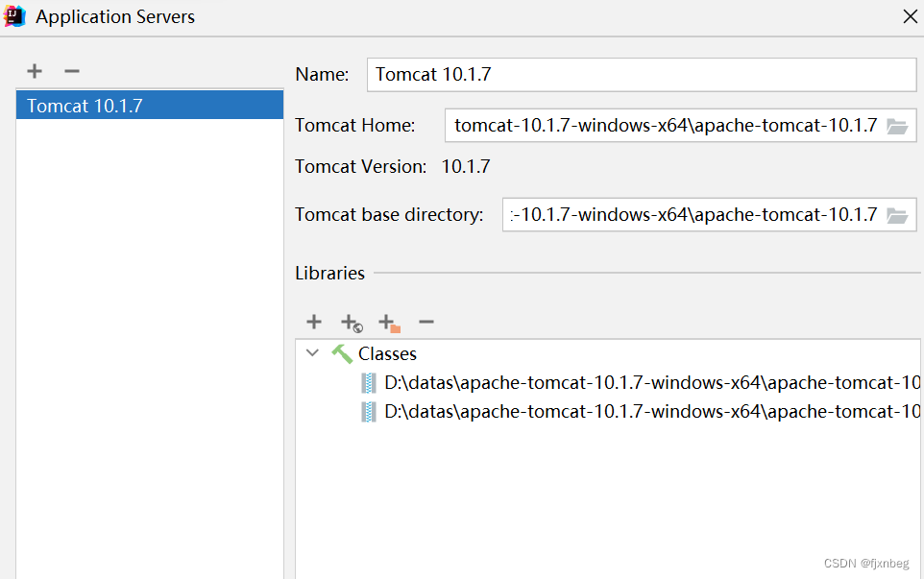This screenshot has height=579, width=924.
Task: Select the first jar path under Classes
Action: point(652,383)
